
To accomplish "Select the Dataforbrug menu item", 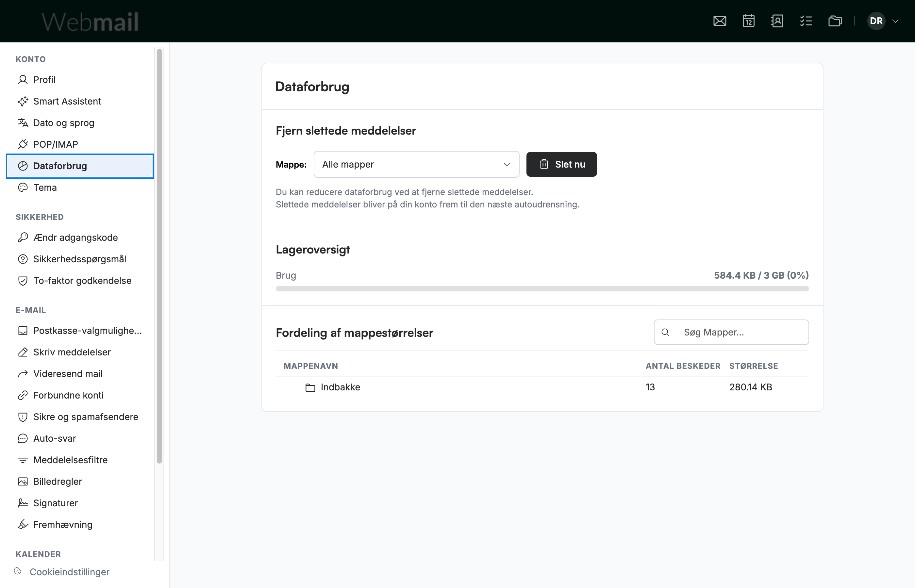I will click(x=80, y=166).
